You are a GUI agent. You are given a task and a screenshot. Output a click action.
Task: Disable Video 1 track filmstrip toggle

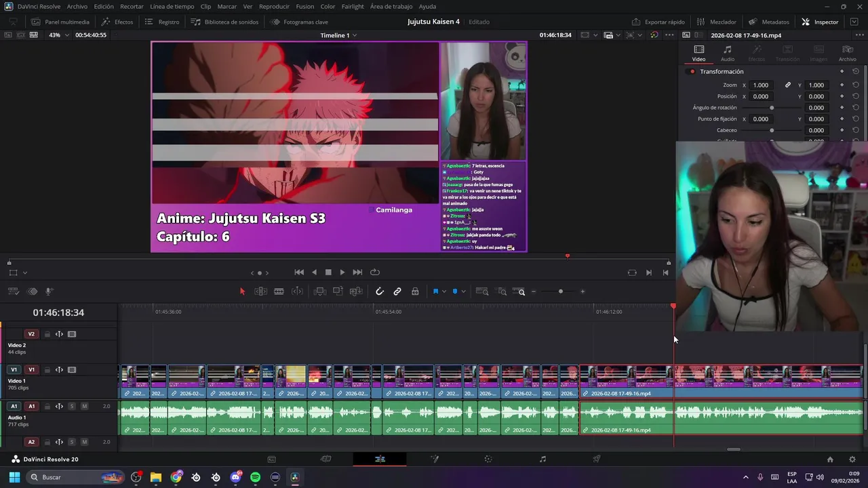tap(72, 370)
